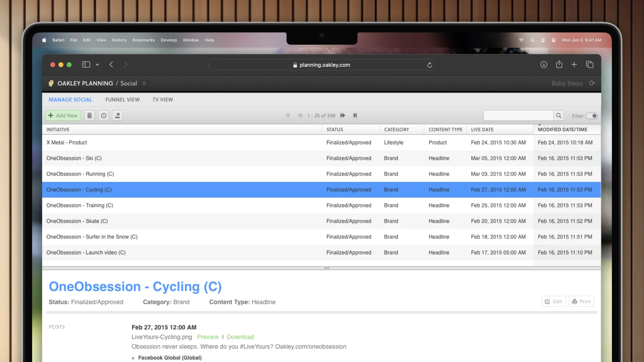The image size is (644, 362).
Task: Open the Bookmarks menu
Action: (x=144, y=40)
